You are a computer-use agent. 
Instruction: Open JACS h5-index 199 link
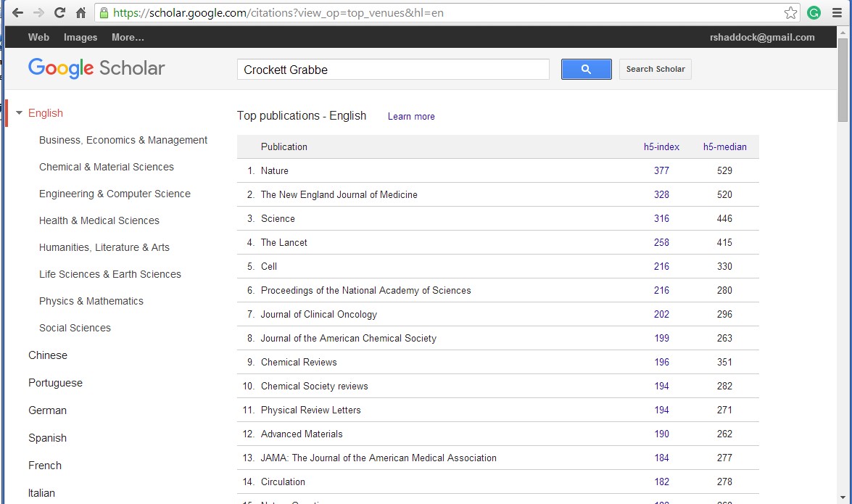pyautogui.click(x=661, y=338)
